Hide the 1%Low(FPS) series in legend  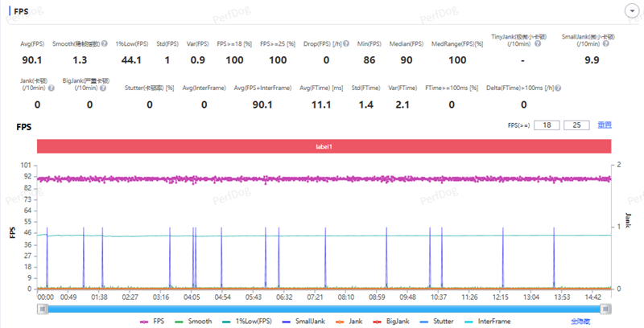(x=249, y=321)
